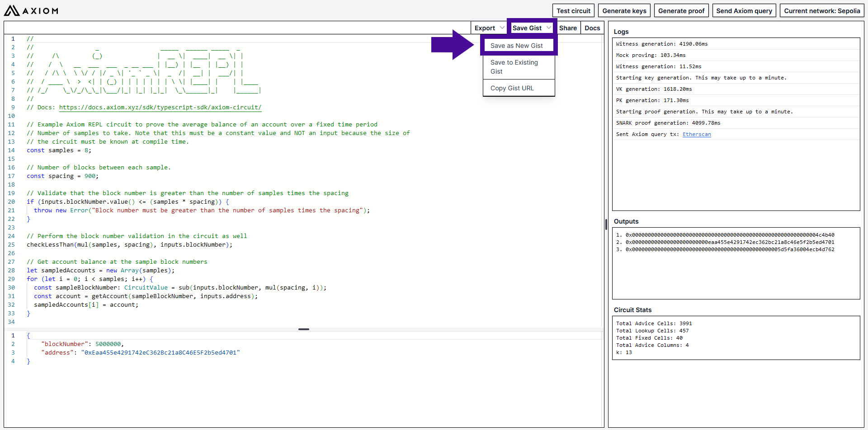
Task: Click the horizontal divider handle between editors
Action: pos(304,329)
